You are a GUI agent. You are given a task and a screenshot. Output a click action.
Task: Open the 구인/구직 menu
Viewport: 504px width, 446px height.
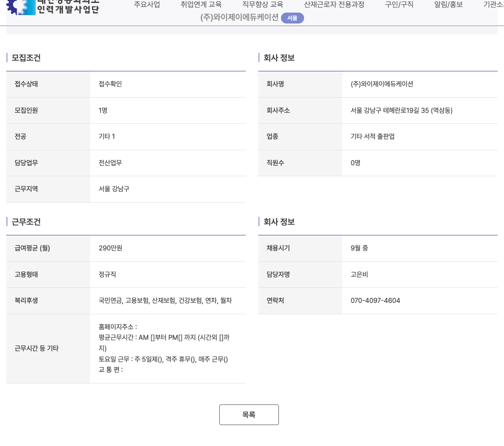399,5
